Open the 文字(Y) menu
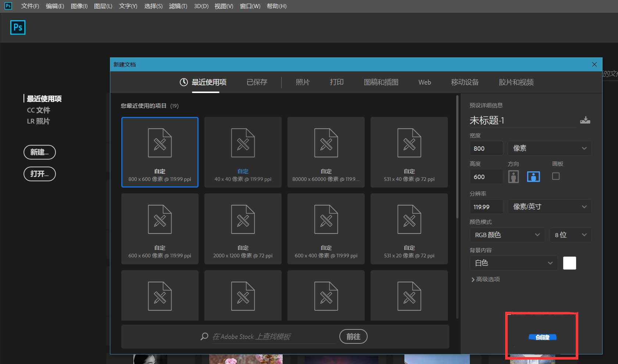This screenshot has width=618, height=364. coord(128,6)
